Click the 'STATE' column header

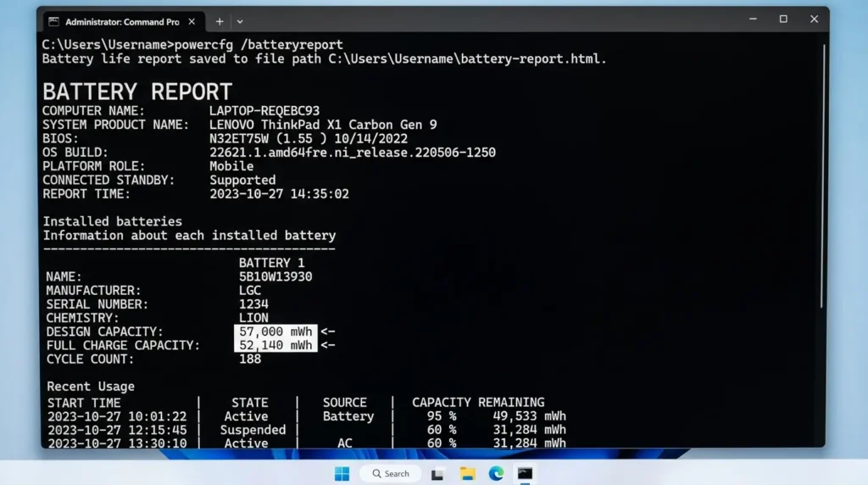250,403
